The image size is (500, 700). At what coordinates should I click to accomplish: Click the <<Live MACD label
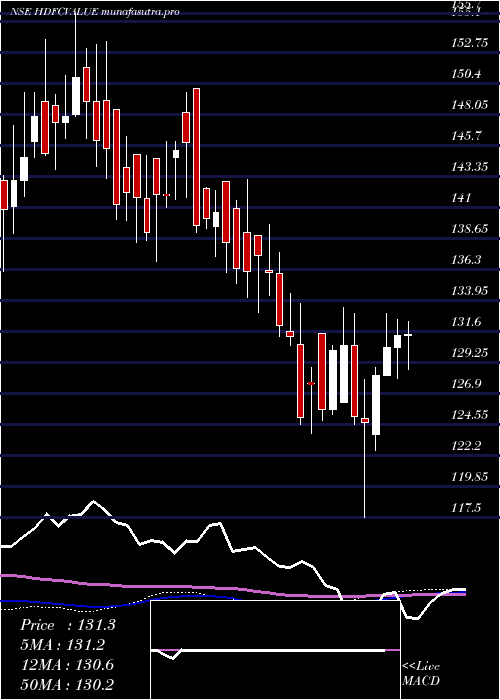pyautogui.click(x=421, y=674)
